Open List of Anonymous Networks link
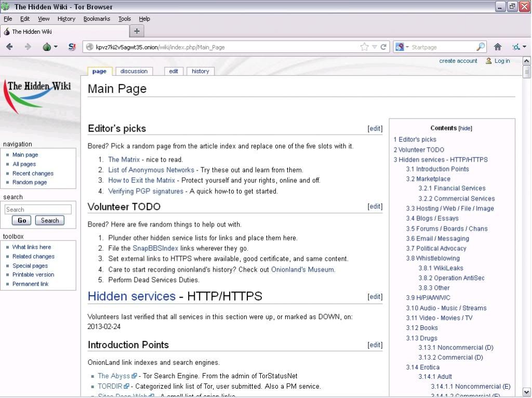The height and width of the screenshot is (398, 532). click(x=151, y=170)
